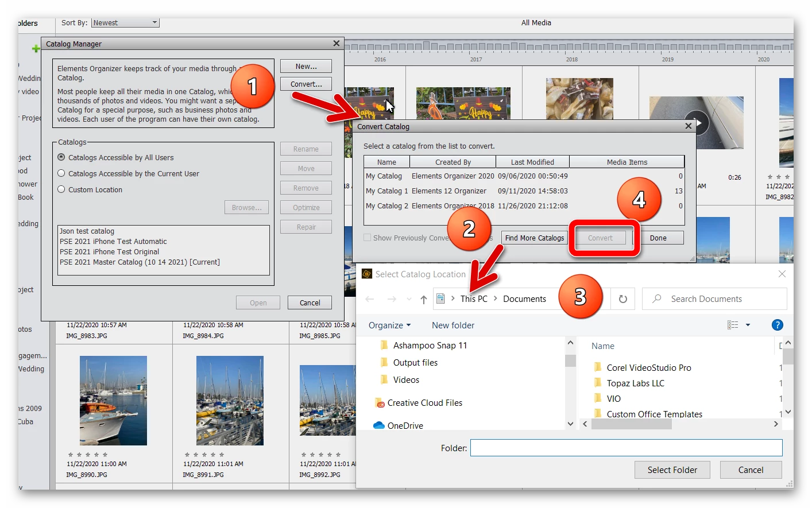812x508 pixels.
Task: Click the view layout icon
Action: coord(733,325)
